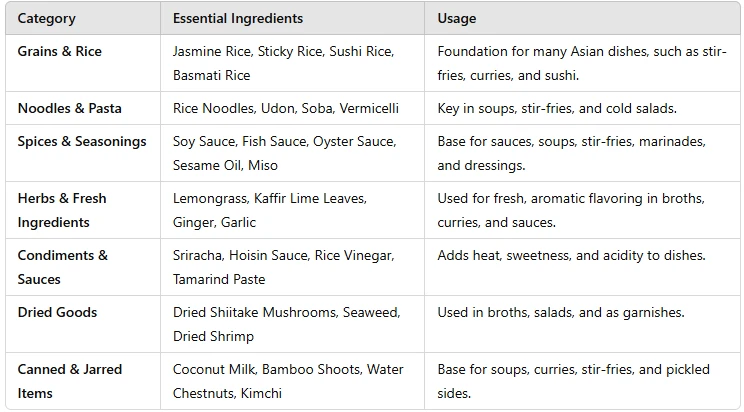Click the Rice Noodles, Udon, Soba cell
This screenshot has height=412, width=744.
(x=292, y=108)
